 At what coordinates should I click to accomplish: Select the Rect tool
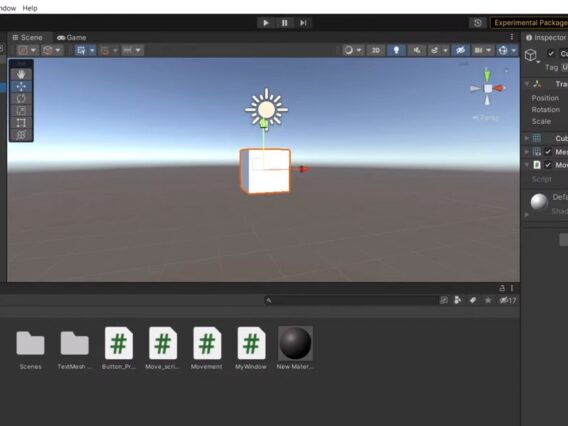click(21, 123)
